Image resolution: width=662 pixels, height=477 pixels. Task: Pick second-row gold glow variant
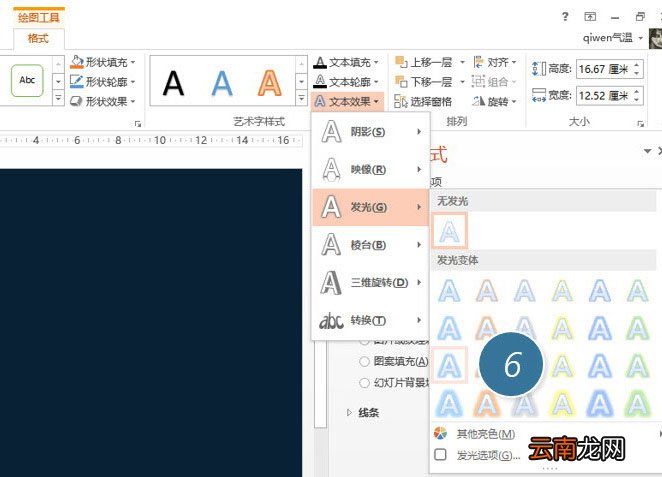point(562,328)
